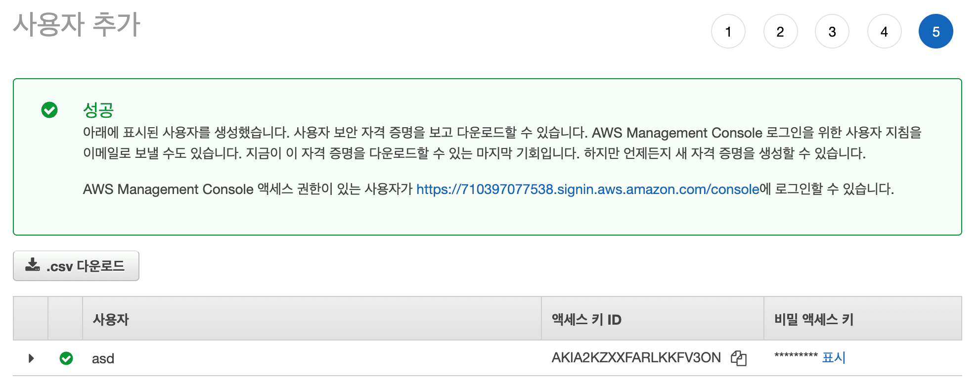Viewport: 980px width, 390px height.
Task: Select the access key ID text AKIA2KZXXFARLKKFV3ON
Action: point(636,358)
